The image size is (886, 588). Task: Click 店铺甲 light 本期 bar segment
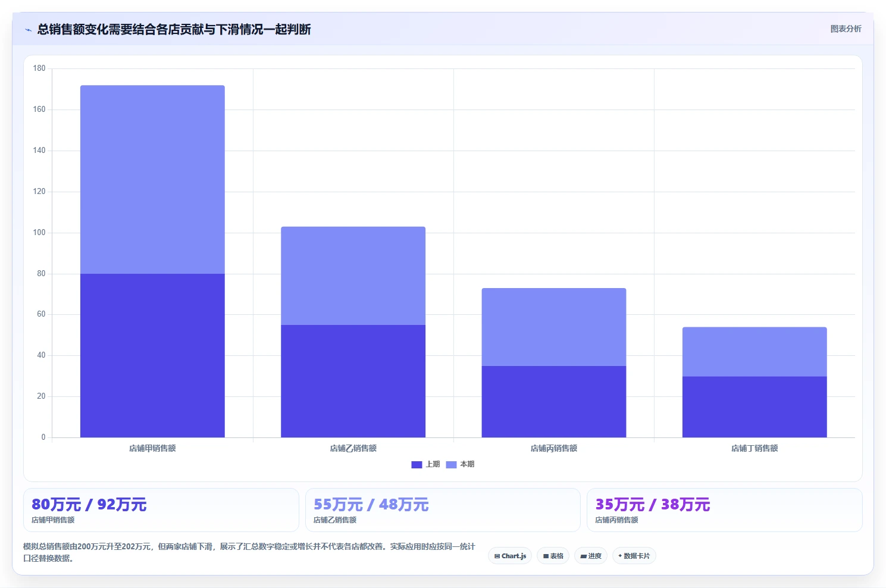(152, 179)
